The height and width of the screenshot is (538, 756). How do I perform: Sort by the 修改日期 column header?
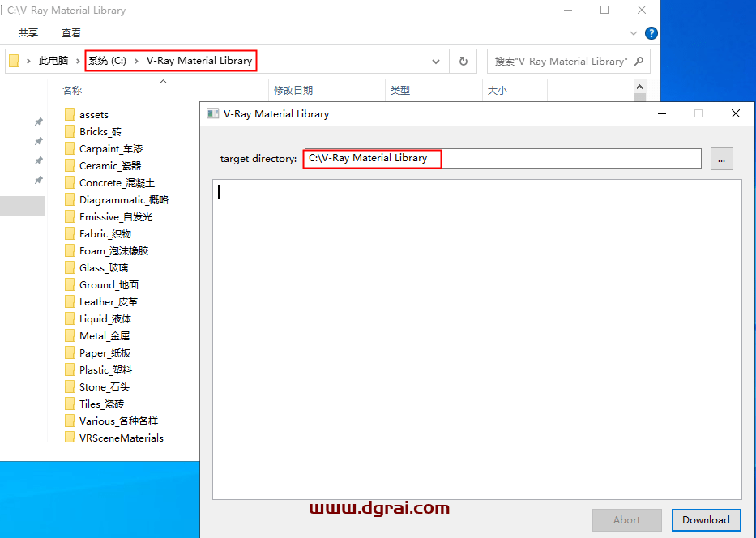point(293,90)
